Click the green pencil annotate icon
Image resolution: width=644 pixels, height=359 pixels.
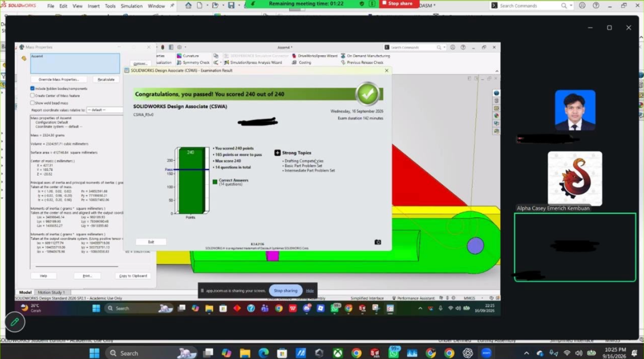pos(15,322)
